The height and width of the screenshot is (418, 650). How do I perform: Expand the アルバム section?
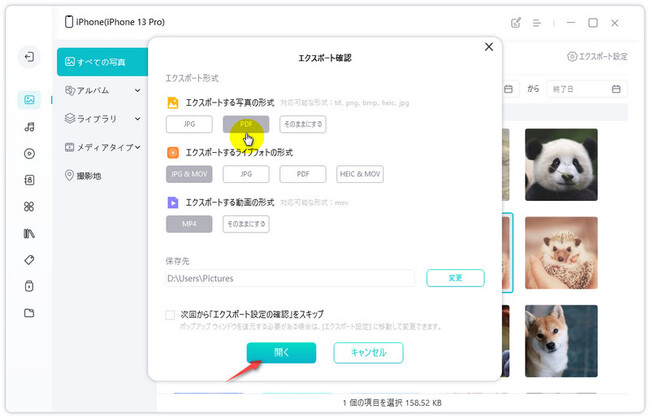pyautogui.click(x=102, y=91)
